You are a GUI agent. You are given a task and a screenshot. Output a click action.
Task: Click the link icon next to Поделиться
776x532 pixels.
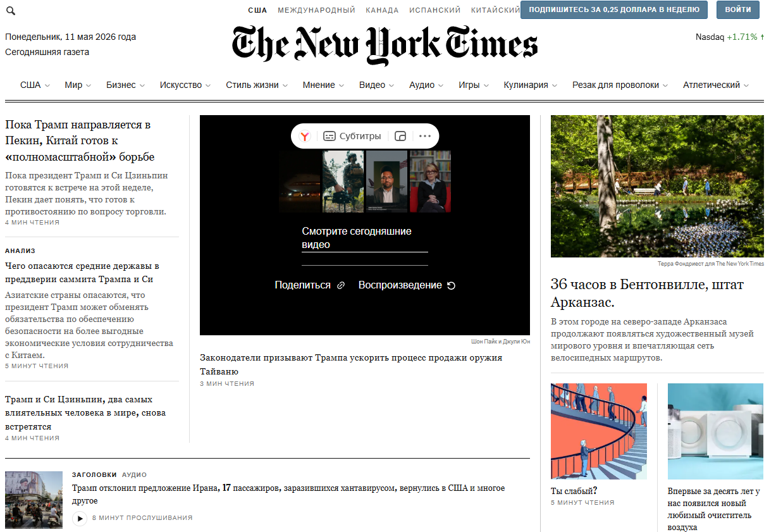[341, 285]
